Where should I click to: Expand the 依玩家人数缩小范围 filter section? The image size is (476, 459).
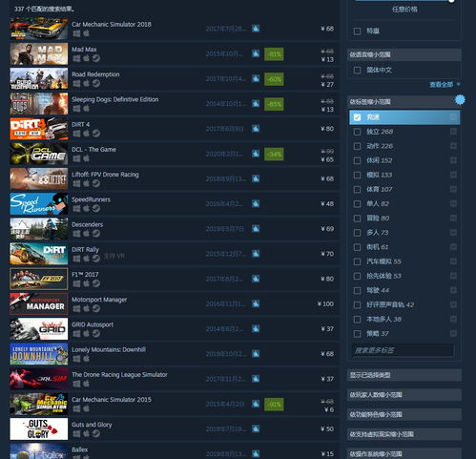[x=404, y=395]
